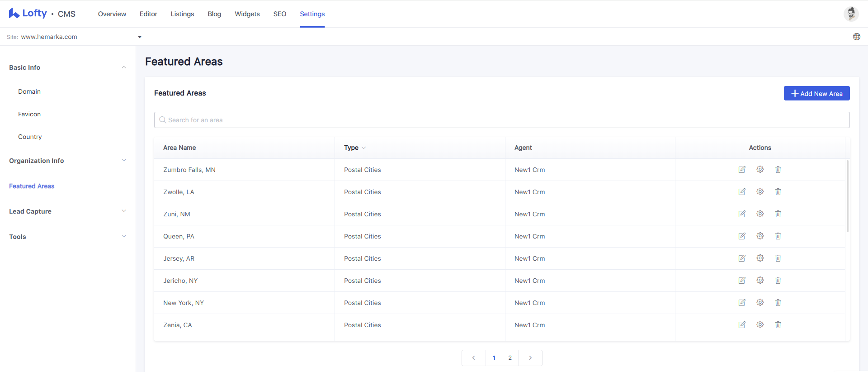Open settings gear for Zuni, NM

760,214
